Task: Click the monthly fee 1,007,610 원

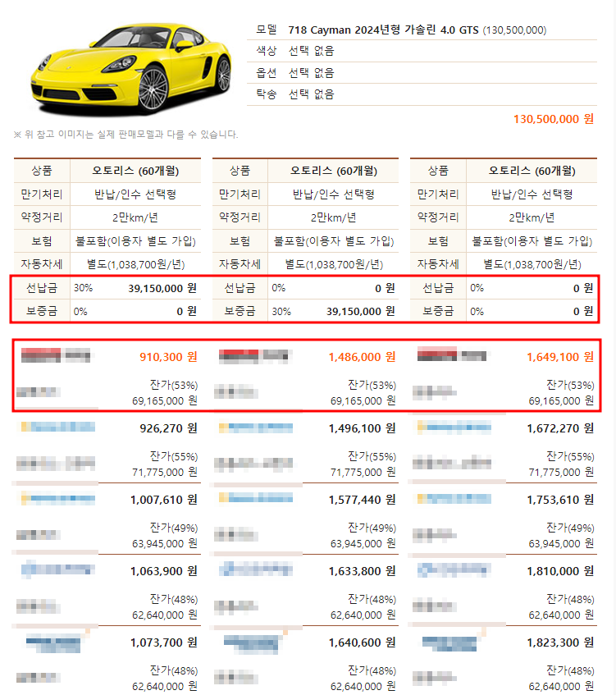Action: pyautogui.click(x=163, y=500)
